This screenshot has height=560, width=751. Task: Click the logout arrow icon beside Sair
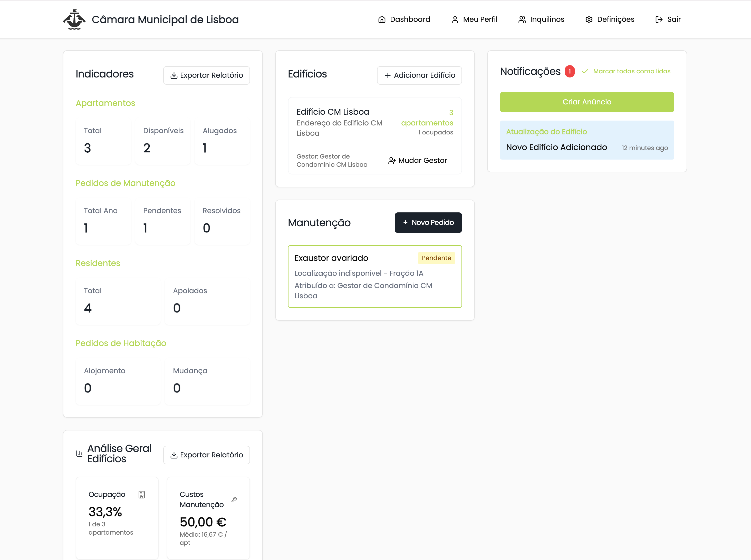pos(659,19)
